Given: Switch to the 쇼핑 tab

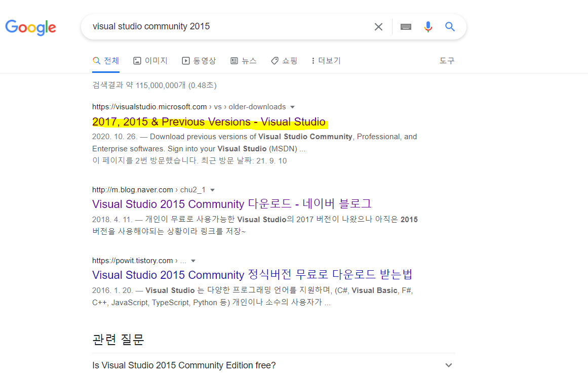Looking at the screenshot, I should tap(284, 61).
